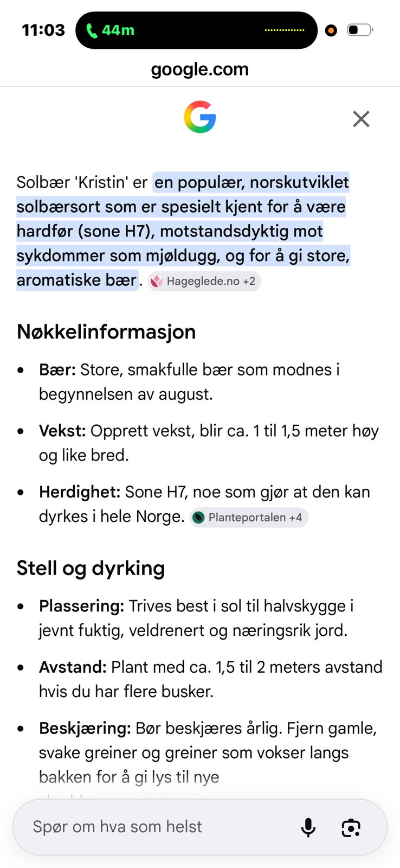Screen dimensions: 400x868
Task: Tap the green phone call indicator
Action: [x=110, y=30]
